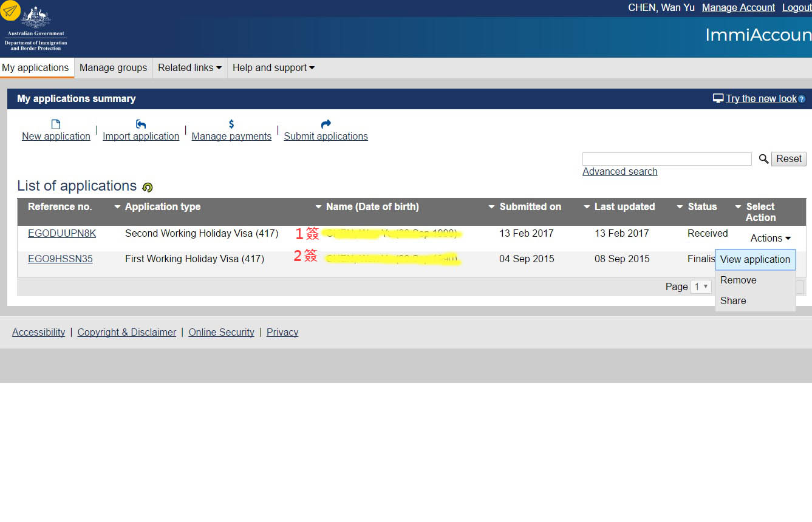The width and height of the screenshot is (812, 522).
Task: Choose Share from the actions menu
Action: coord(755,300)
